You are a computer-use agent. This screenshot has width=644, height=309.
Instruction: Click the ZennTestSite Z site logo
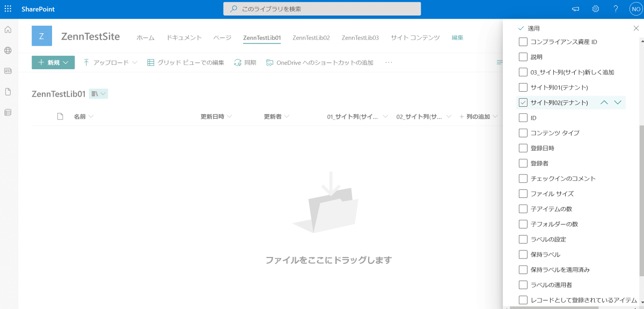click(42, 36)
